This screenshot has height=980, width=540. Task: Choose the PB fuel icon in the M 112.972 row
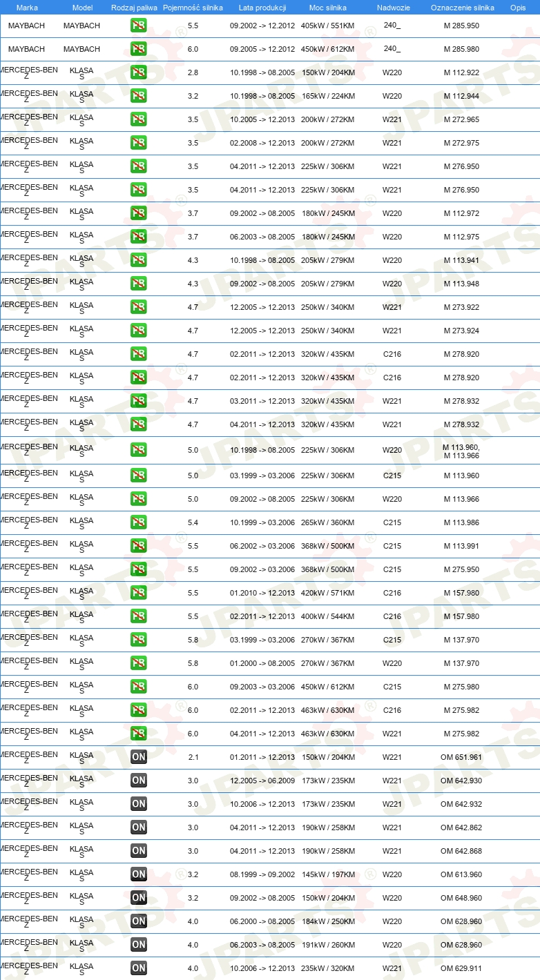(x=139, y=214)
